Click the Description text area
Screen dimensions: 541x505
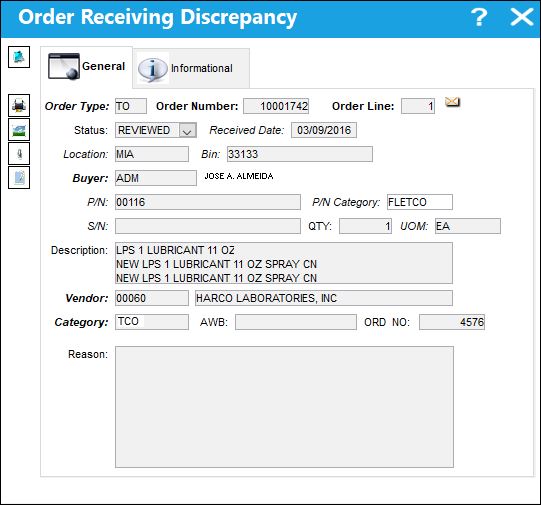[x=284, y=263]
